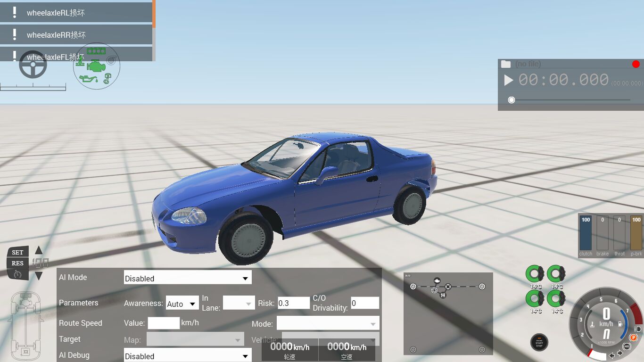This screenshot has height=362, width=644.
Task: Click the clutch pedal bar
Action: 586,233
